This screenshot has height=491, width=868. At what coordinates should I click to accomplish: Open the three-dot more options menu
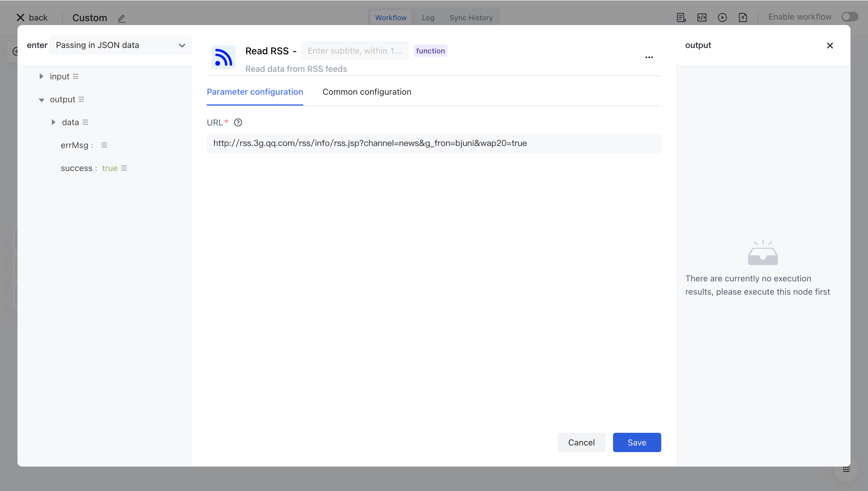click(x=649, y=57)
